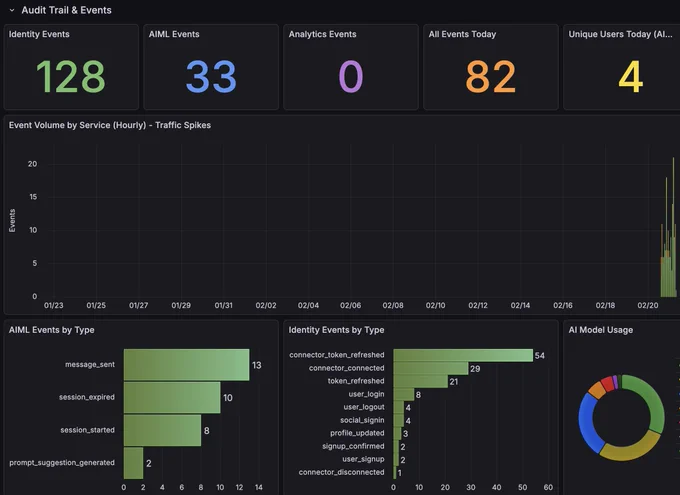This screenshot has width=680, height=495.
Task: Open the Unique Users Today panel title
Action: pyautogui.click(x=620, y=34)
